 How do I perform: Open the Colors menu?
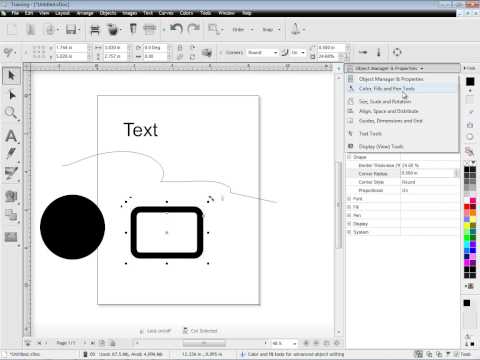coord(186,13)
